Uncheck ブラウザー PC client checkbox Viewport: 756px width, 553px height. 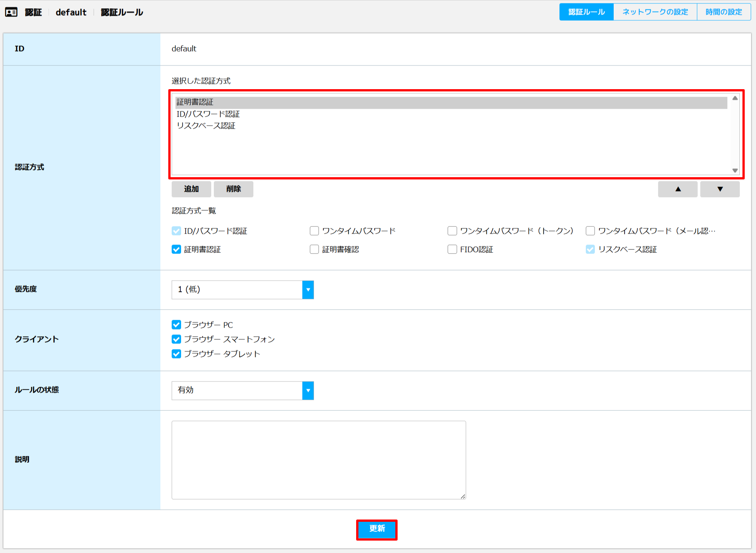(x=176, y=325)
